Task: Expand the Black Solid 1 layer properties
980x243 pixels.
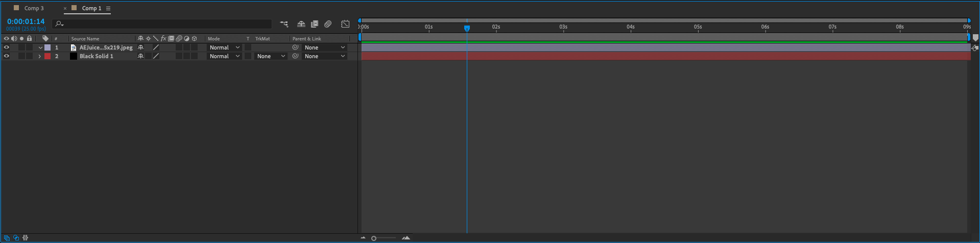Action: 40,56
